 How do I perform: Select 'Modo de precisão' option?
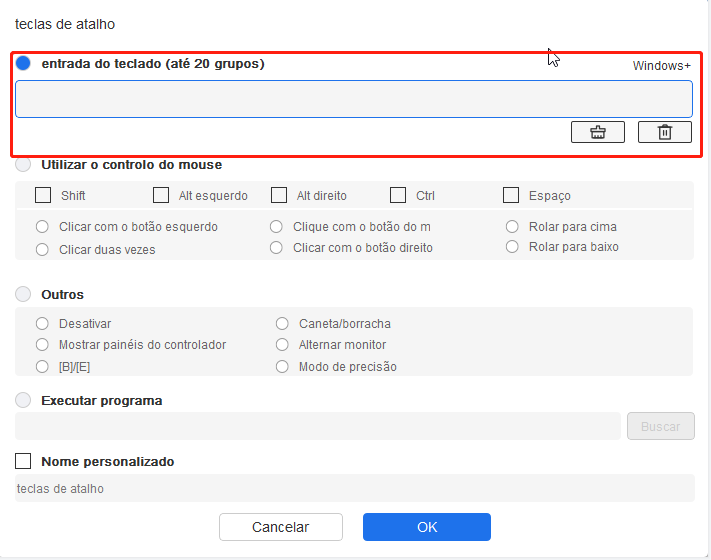pyautogui.click(x=282, y=366)
